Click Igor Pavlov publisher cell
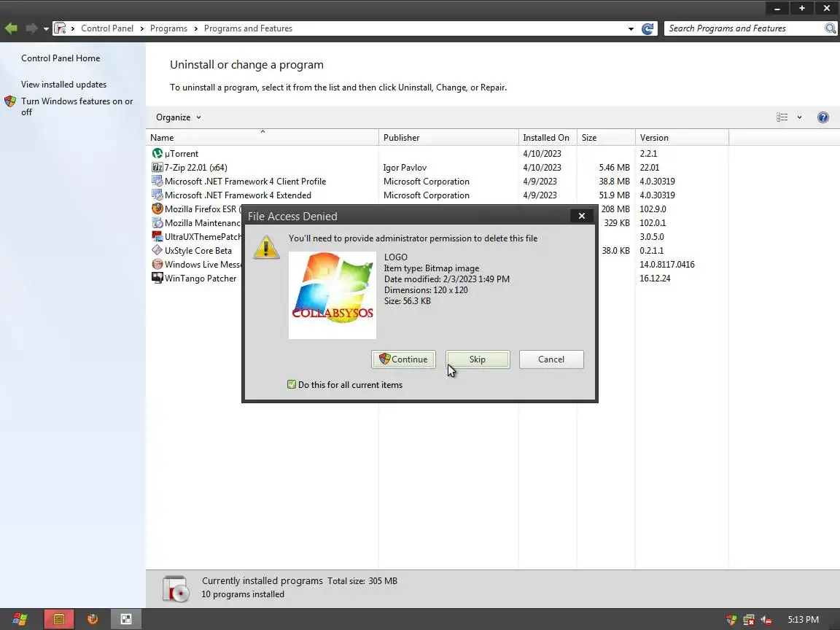Viewport: 840px width, 630px height. [x=405, y=168]
